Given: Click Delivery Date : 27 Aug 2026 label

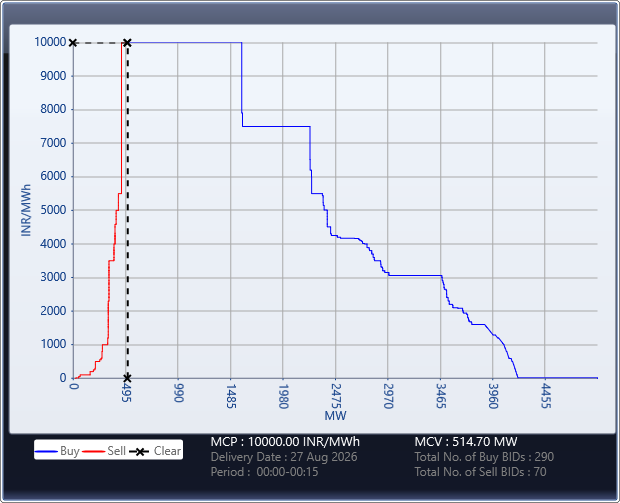Looking at the screenshot, I should pyautogui.click(x=284, y=457).
